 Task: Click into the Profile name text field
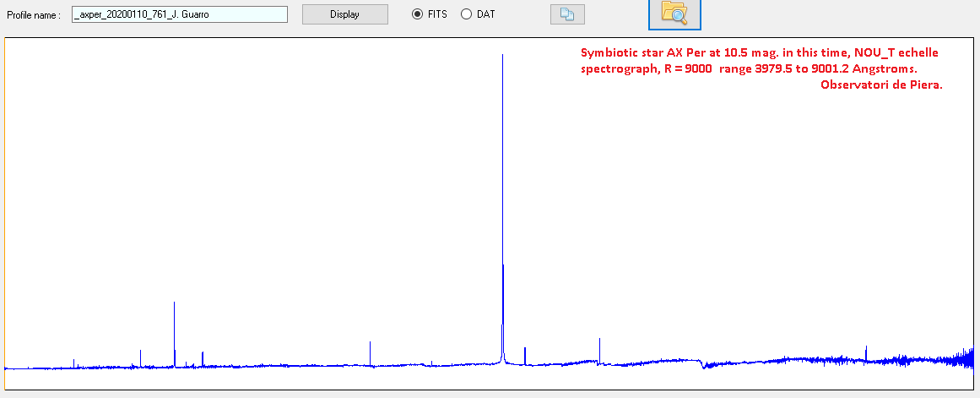(180, 14)
